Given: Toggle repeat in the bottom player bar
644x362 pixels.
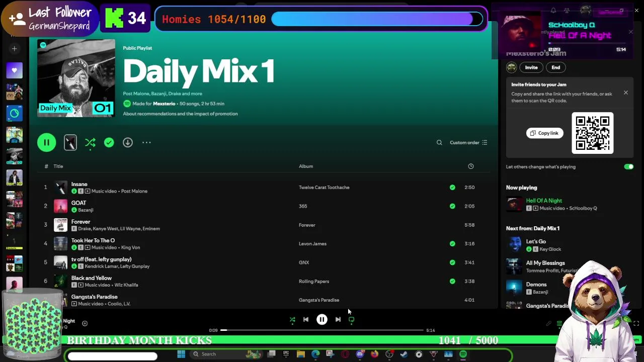Looking at the screenshot, I should point(352,320).
